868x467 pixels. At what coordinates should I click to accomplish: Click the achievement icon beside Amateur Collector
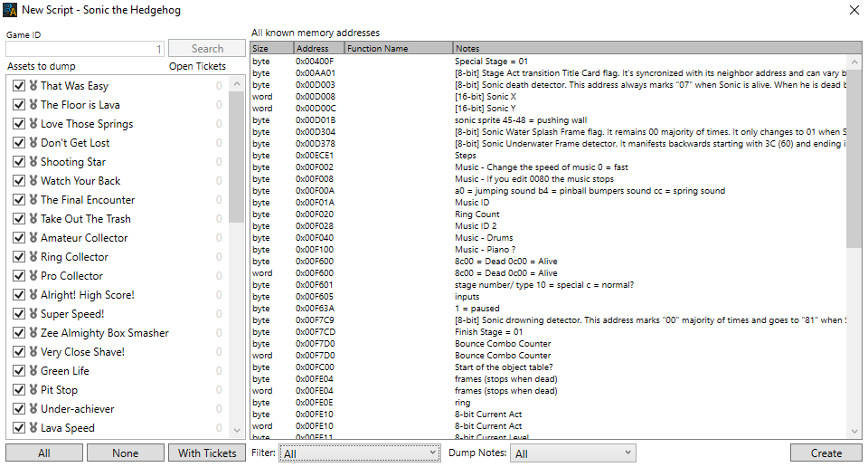pyautogui.click(x=33, y=238)
